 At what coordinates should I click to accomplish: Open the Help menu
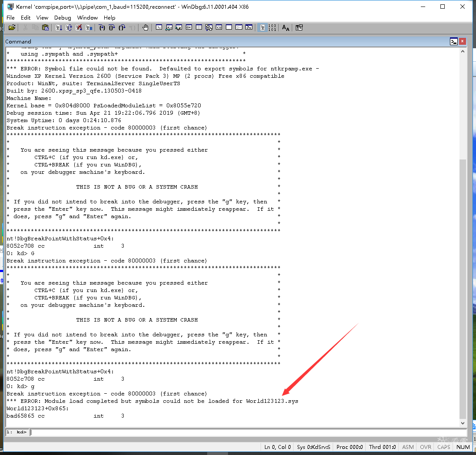[109, 18]
